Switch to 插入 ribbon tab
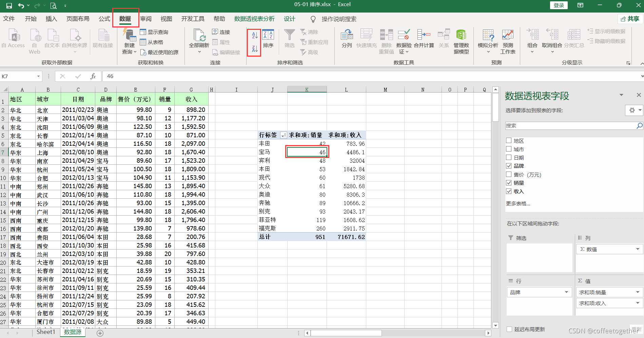Image resolution: width=644 pixels, height=338 pixels. click(x=51, y=19)
